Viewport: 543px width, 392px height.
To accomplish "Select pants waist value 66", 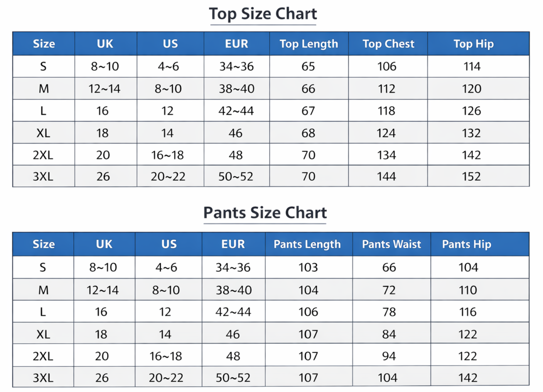I will click(x=389, y=268).
